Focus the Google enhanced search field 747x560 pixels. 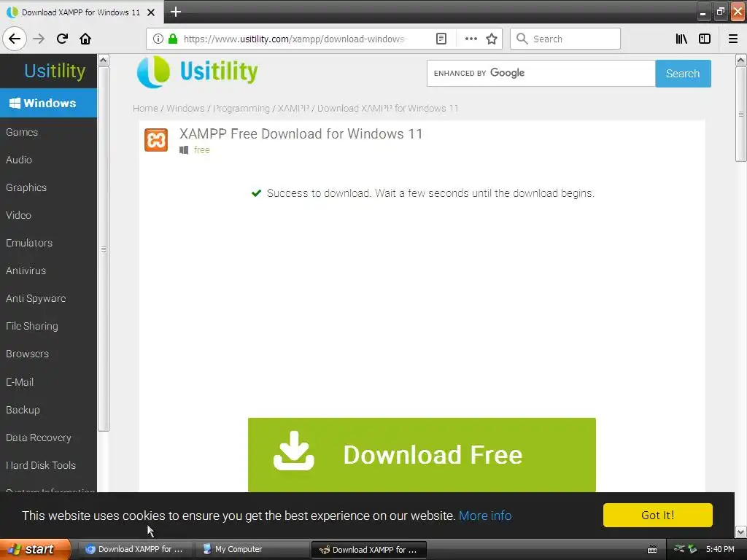click(541, 74)
